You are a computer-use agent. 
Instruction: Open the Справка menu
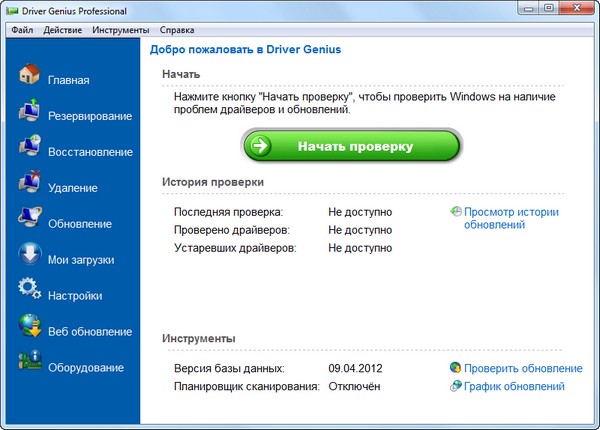tap(177, 30)
